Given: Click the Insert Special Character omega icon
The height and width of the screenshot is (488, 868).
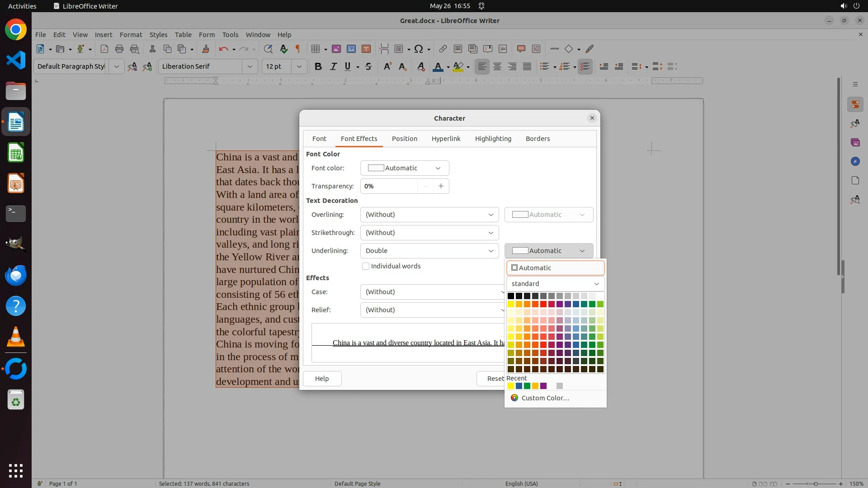Looking at the screenshot, I should click(x=419, y=49).
